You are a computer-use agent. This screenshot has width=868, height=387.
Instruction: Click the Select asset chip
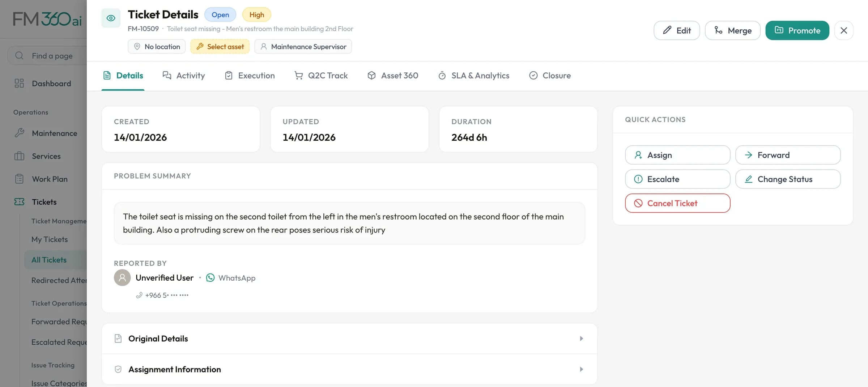pos(220,47)
